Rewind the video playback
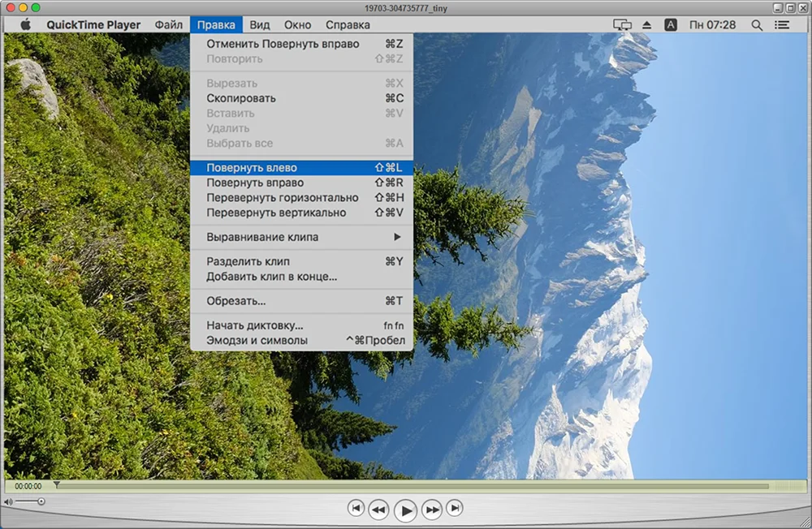Viewport: 812px width, 529px height. (379, 509)
